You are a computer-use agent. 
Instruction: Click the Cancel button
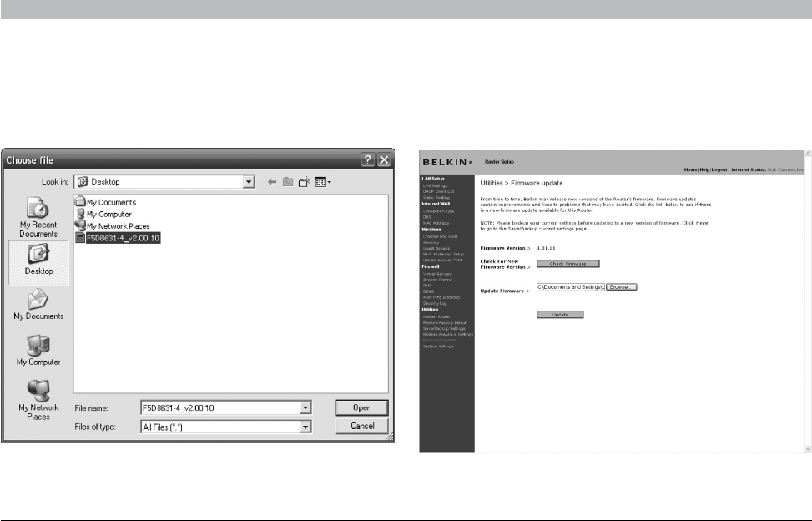361,426
